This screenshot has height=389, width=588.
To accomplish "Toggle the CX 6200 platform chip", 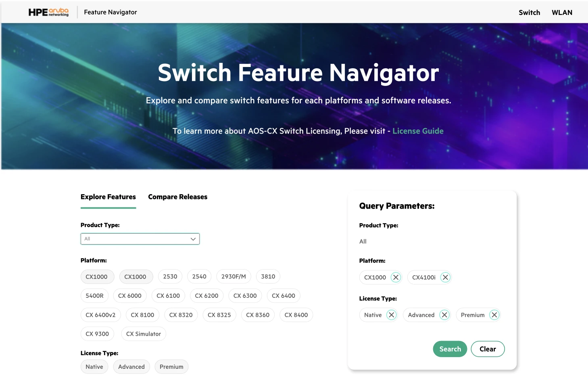I will 206,296.
